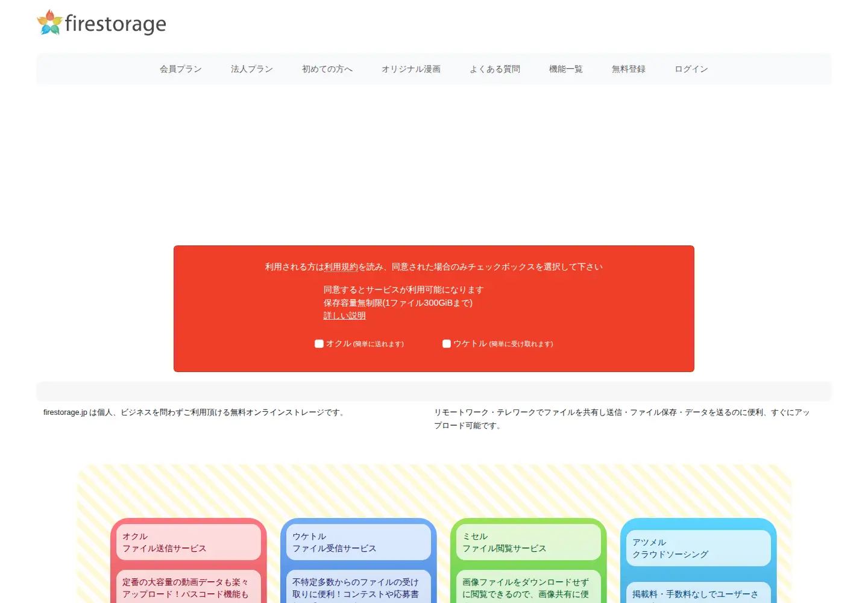Check the オクル agreement checkbox
This screenshot has width=868, height=603.
(x=319, y=344)
